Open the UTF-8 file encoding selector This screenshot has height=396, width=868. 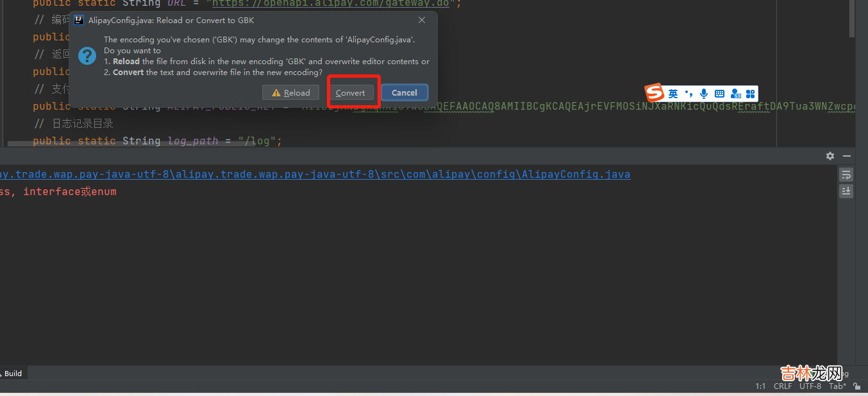point(810,386)
